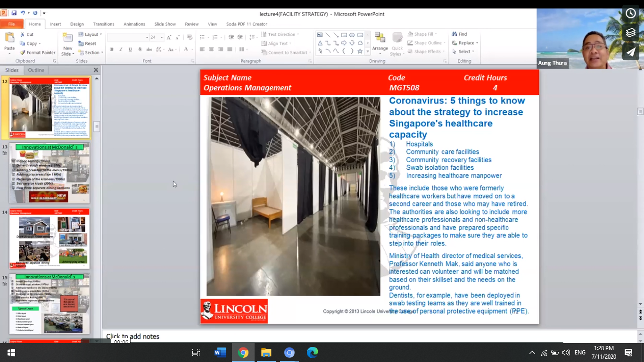Click paper plane send icon on overlay

click(631, 52)
